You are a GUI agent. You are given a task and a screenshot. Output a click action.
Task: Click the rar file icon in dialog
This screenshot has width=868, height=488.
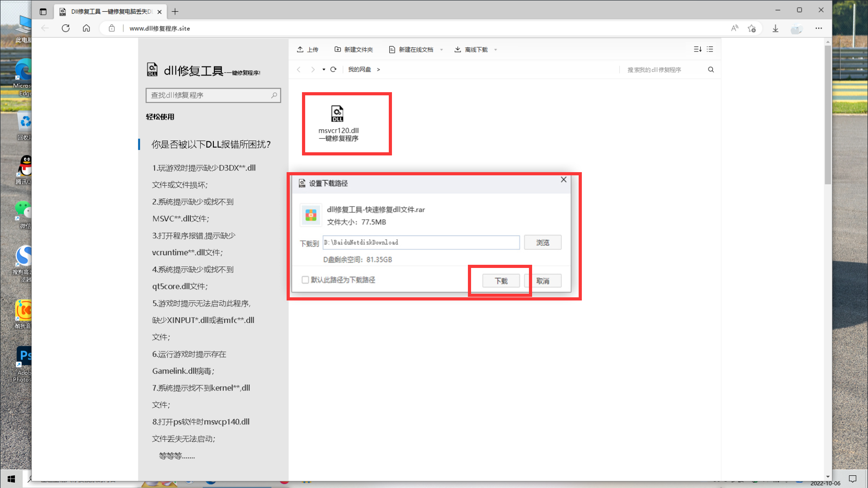click(311, 215)
